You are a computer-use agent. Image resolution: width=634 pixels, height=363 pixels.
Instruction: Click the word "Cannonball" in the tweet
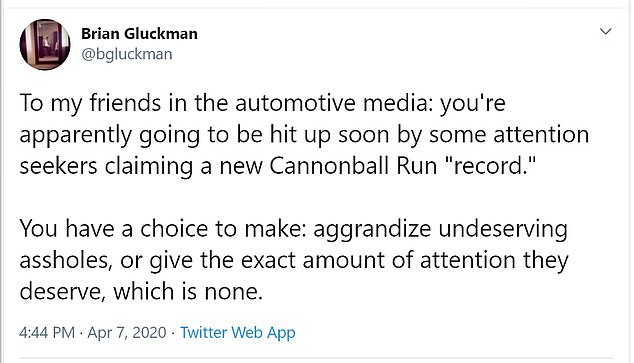pyautogui.click(x=329, y=166)
